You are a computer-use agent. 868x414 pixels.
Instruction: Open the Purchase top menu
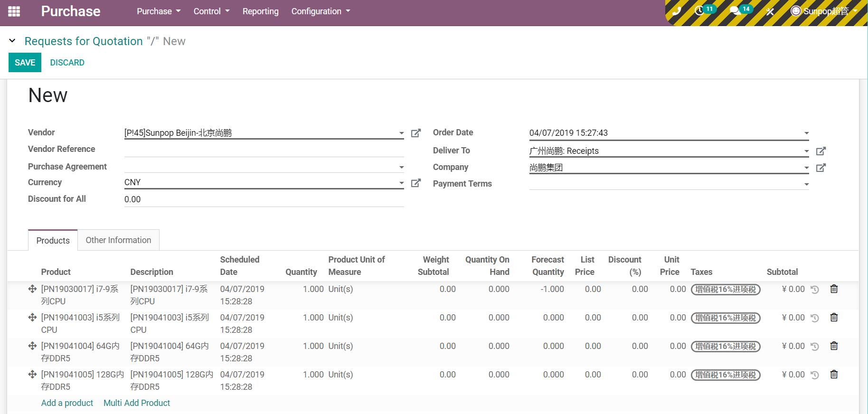point(159,11)
